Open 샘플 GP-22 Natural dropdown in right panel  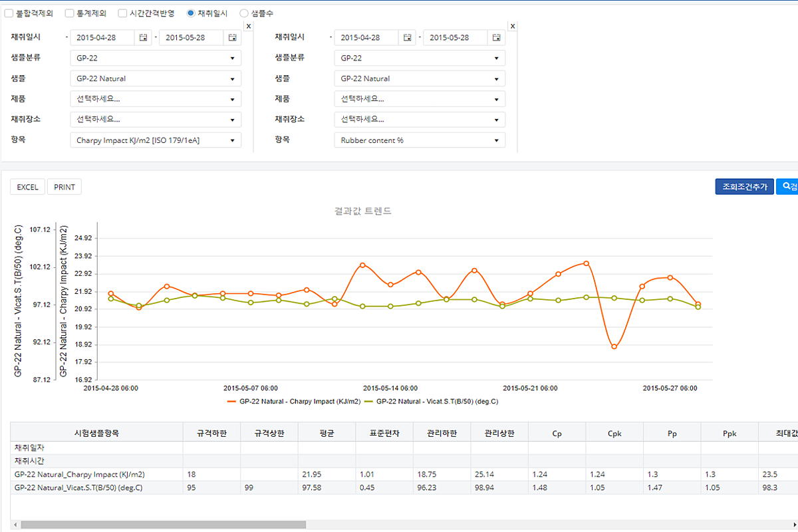pos(420,78)
